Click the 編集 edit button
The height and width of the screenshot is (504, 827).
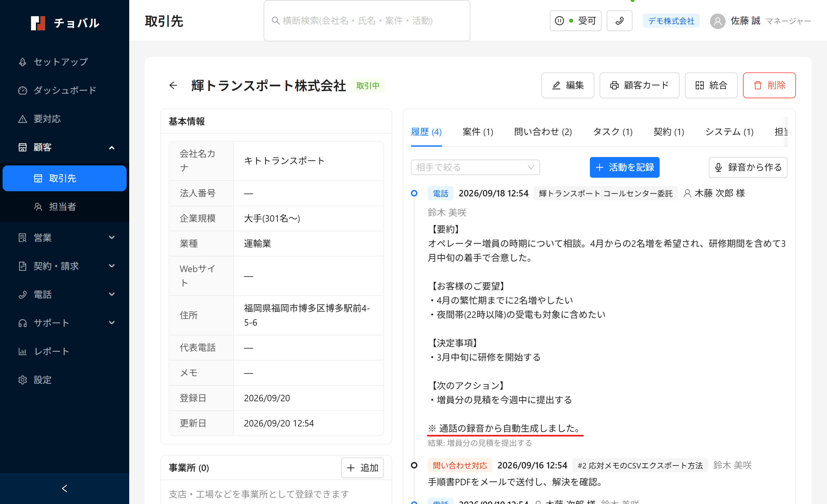click(568, 85)
